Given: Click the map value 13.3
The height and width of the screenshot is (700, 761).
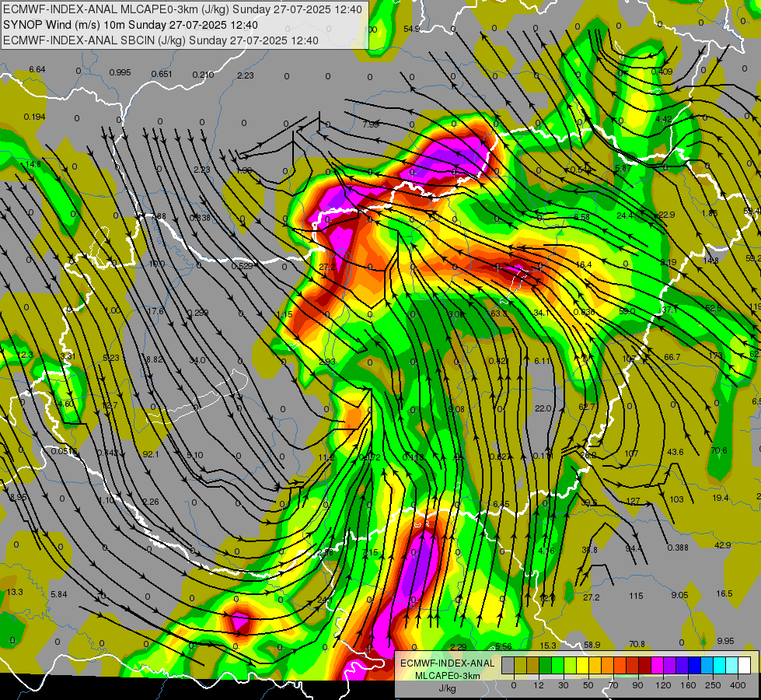Looking at the screenshot, I should [15, 592].
